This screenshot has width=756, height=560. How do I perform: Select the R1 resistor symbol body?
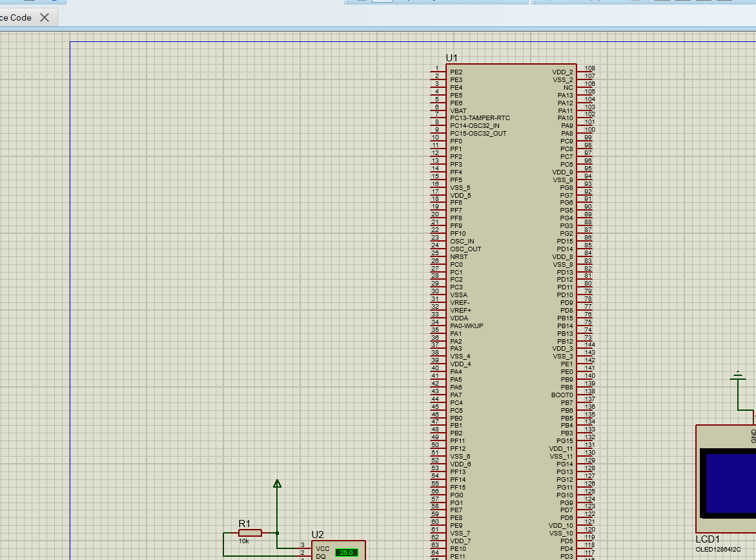(x=250, y=533)
